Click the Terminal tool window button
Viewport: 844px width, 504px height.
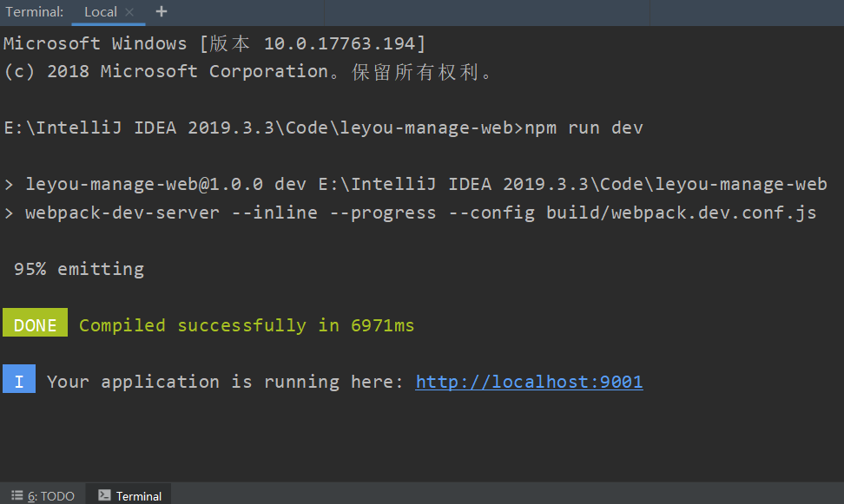(x=130, y=495)
